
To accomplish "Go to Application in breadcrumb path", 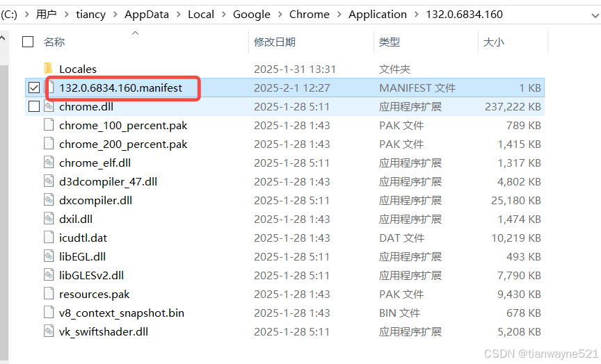I will point(378,15).
